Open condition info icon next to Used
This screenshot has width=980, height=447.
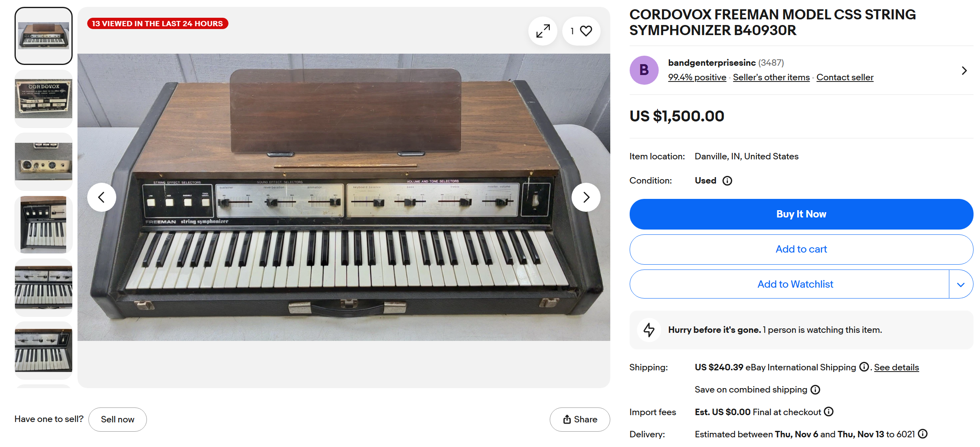pos(727,181)
